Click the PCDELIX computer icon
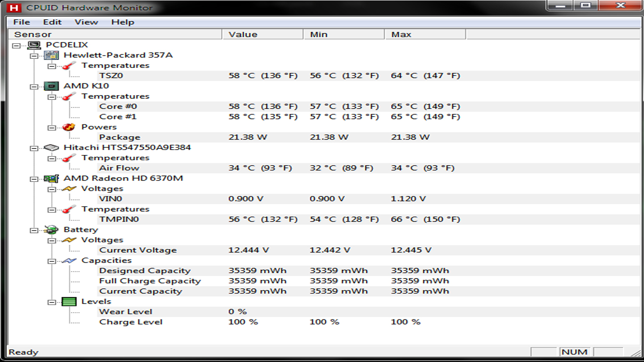The image size is (644, 362). point(34,45)
